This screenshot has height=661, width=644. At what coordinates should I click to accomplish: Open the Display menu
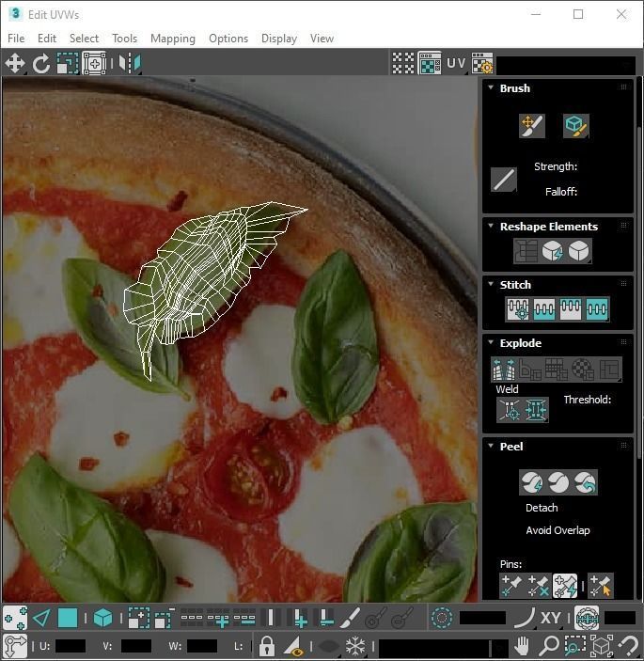[x=279, y=39]
